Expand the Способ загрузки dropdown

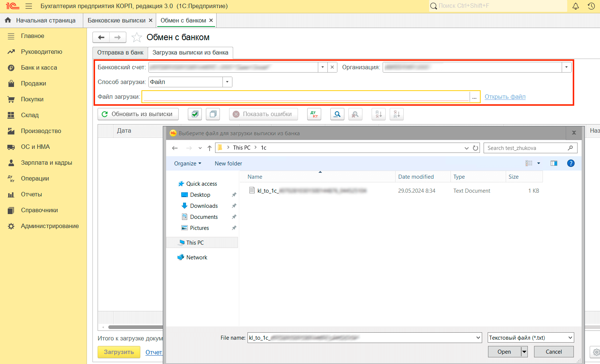[x=227, y=82]
